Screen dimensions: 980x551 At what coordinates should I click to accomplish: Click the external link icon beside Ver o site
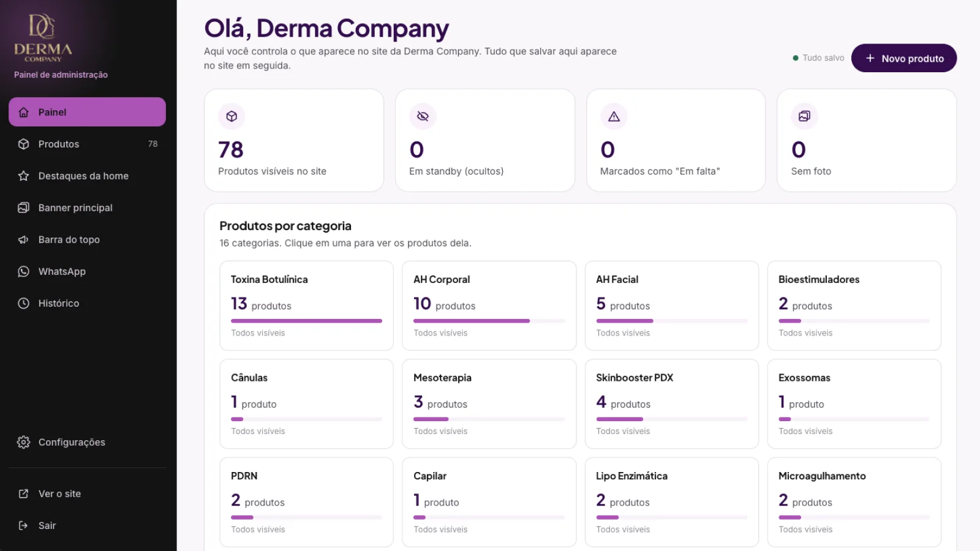coord(24,493)
